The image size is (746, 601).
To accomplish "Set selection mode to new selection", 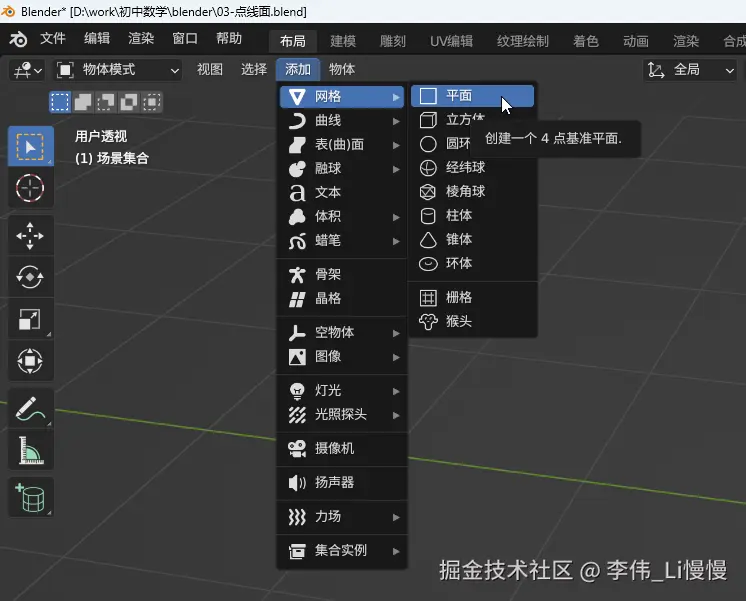I will (x=60, y=102).
